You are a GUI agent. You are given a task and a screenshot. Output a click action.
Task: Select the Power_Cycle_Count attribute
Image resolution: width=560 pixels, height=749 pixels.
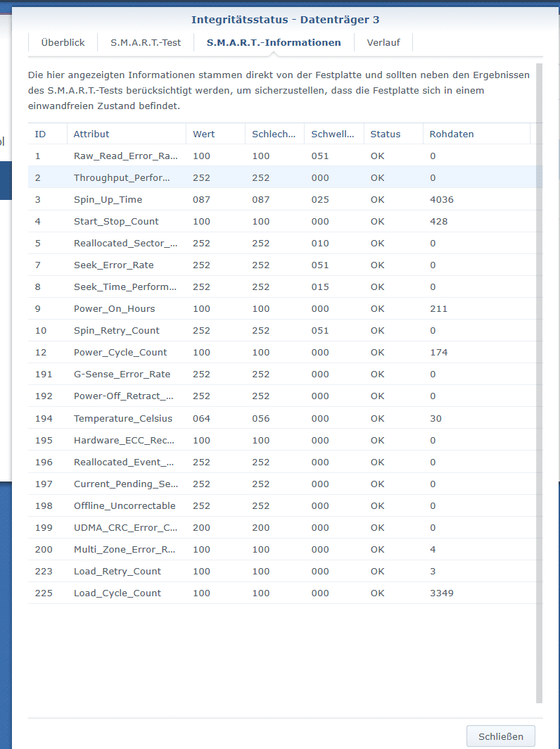tap(120, 353)
